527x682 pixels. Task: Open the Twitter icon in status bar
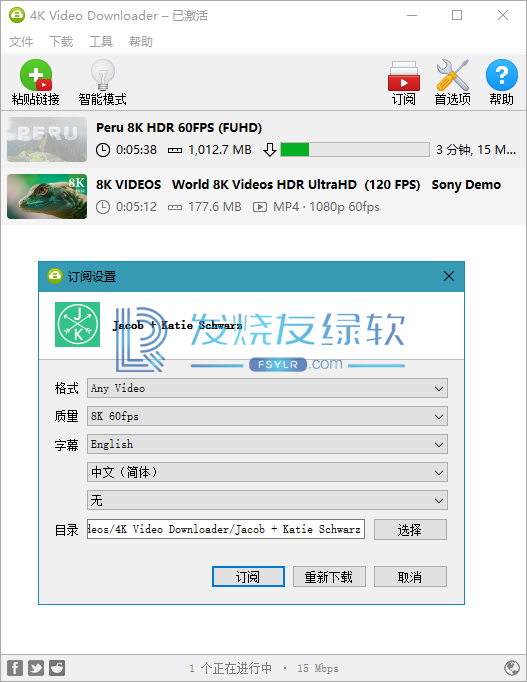[x=36, y=668]
